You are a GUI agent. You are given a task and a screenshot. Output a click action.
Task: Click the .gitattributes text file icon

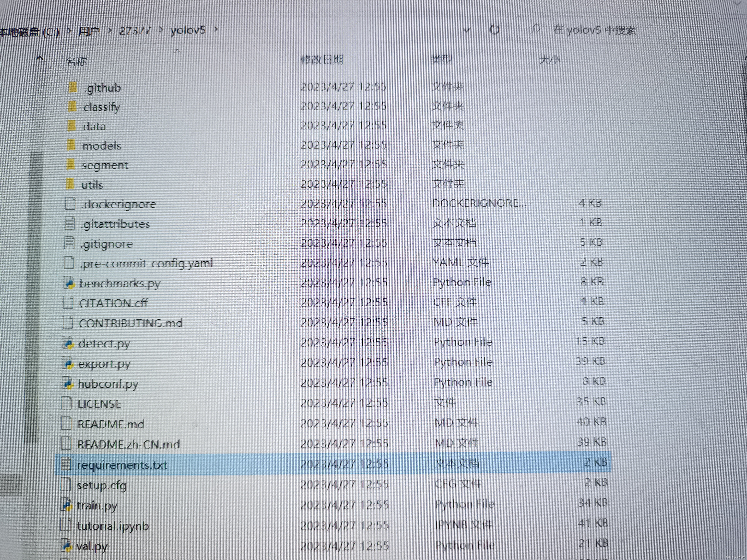pyautogui.click(x=70, y=223)
